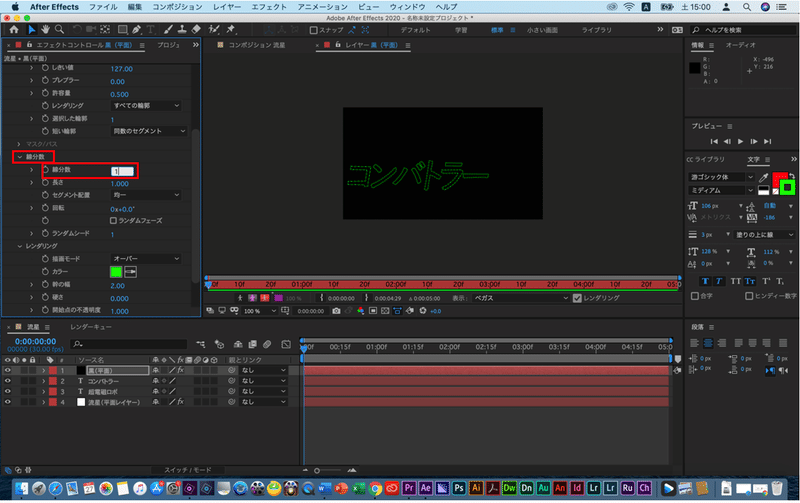Open the コンポジション menu
Image resolution: width=800 pixels, height=503 pixels.
[178, 7]
